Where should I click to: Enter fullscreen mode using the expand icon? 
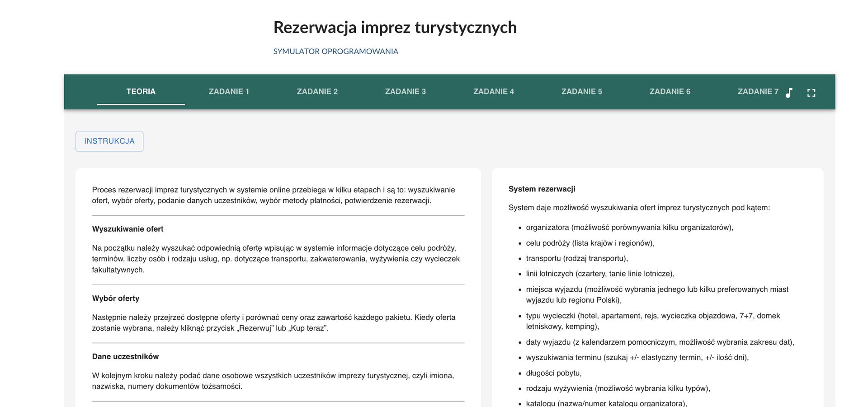pyautogui.click(x=811, y=92)
